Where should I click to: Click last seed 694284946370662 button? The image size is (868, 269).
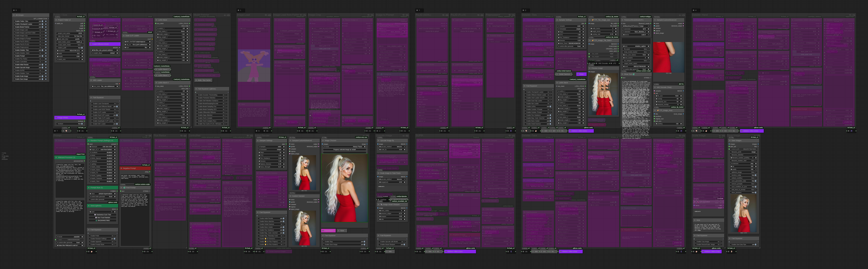103,221
